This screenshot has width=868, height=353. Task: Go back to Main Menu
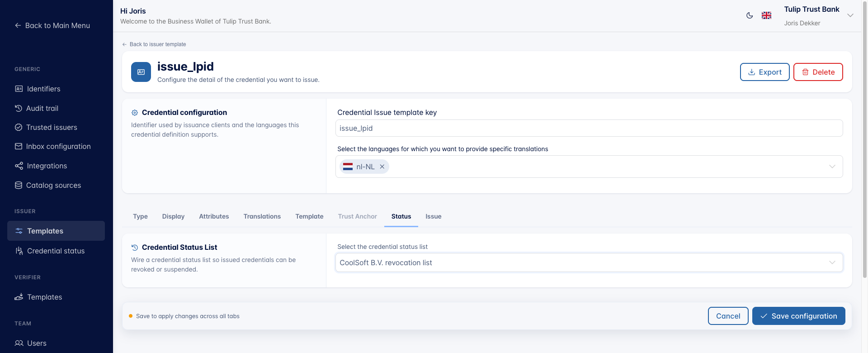click(x=52, y=25)
